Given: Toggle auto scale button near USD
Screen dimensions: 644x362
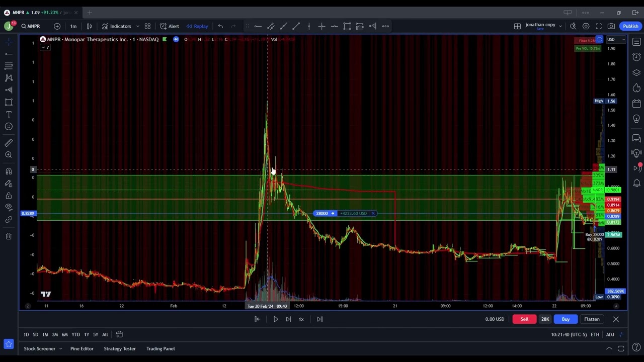Looking at the screenshot, I should point(599,39).
